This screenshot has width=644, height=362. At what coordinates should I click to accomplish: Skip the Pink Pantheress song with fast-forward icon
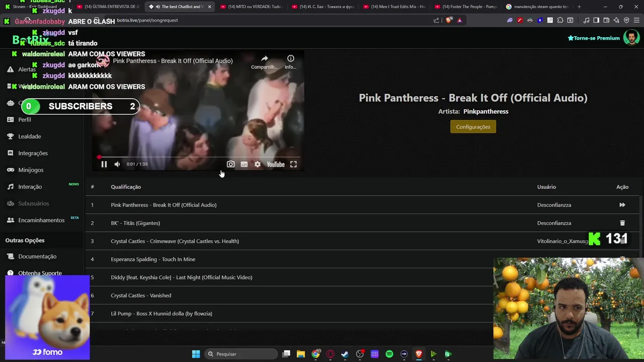pyautogui.click(x=622, y=205)
